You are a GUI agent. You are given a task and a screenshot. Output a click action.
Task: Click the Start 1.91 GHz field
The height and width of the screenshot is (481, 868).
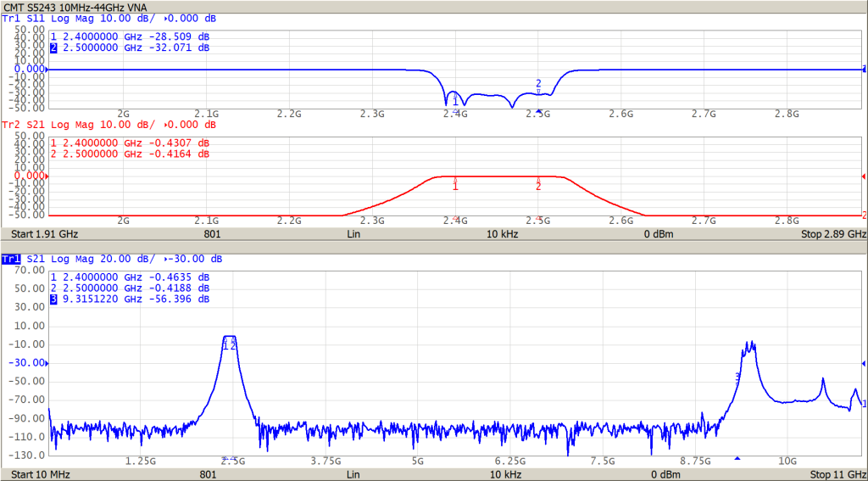[43, 232]
